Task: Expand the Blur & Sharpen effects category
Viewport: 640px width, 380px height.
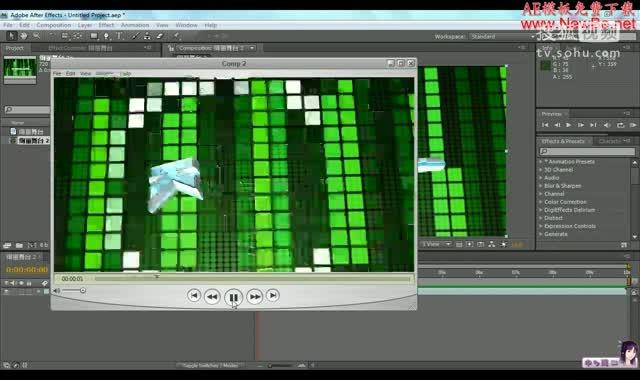Action: [562, 186]
